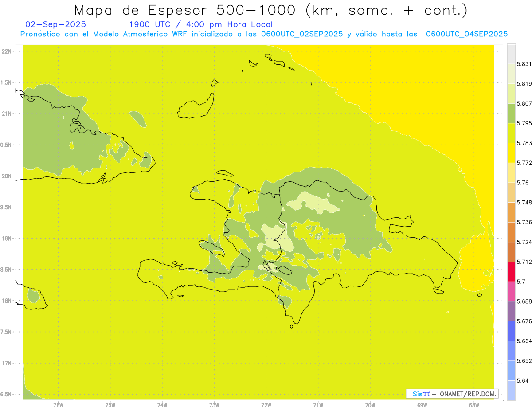Click the legend value '5.652'

coord(524,361)
